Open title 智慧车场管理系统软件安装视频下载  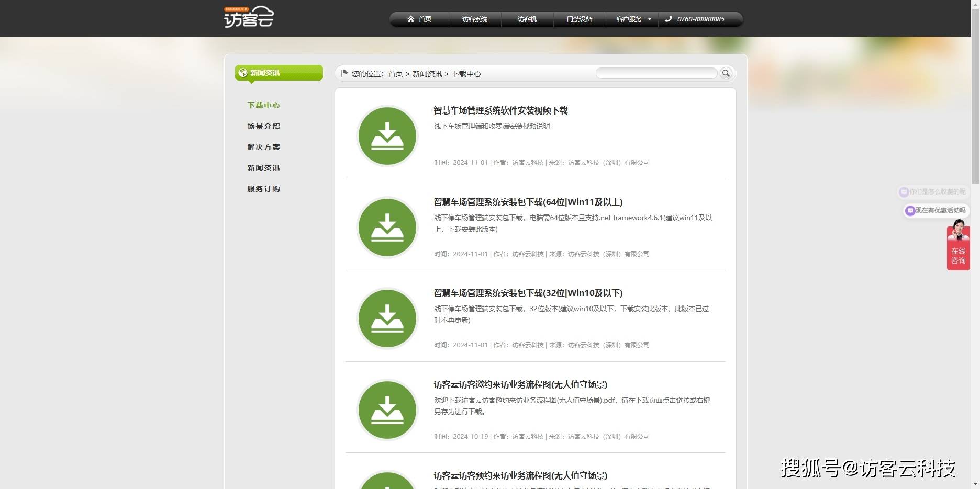point(500,110)
